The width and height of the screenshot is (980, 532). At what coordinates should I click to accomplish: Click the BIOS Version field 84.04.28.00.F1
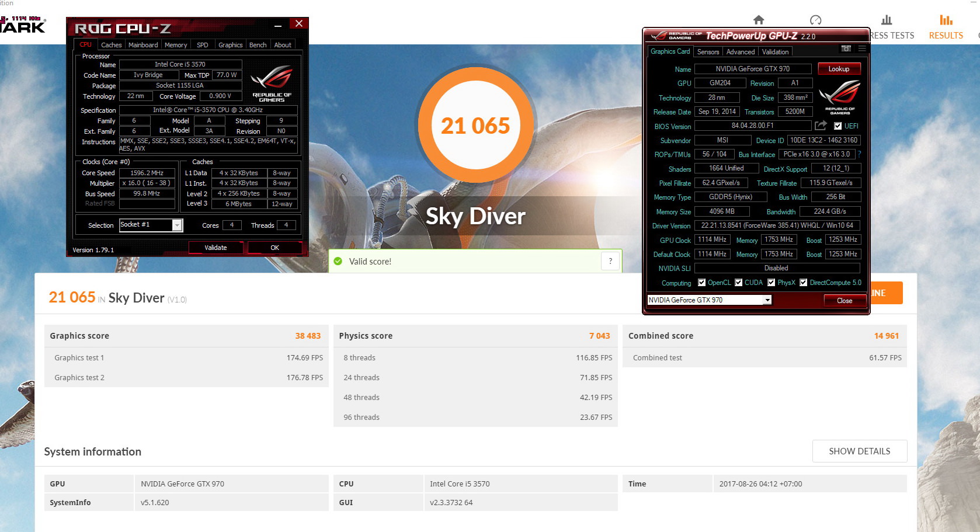753,126
